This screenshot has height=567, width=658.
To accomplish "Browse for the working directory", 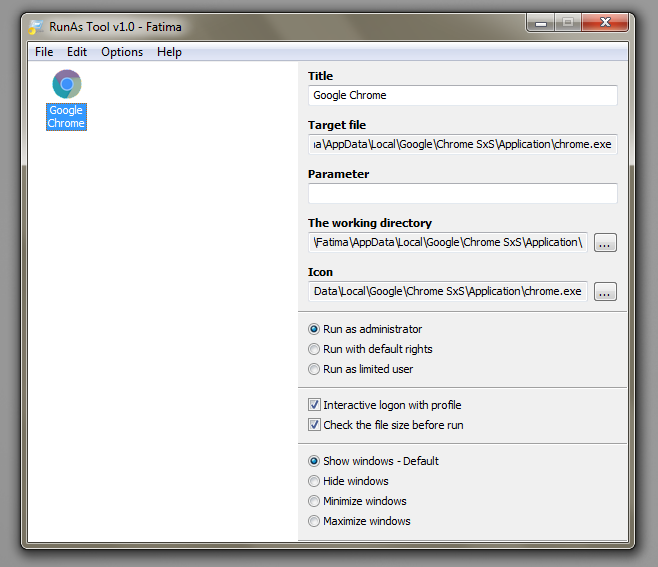I will click(605, 243).
